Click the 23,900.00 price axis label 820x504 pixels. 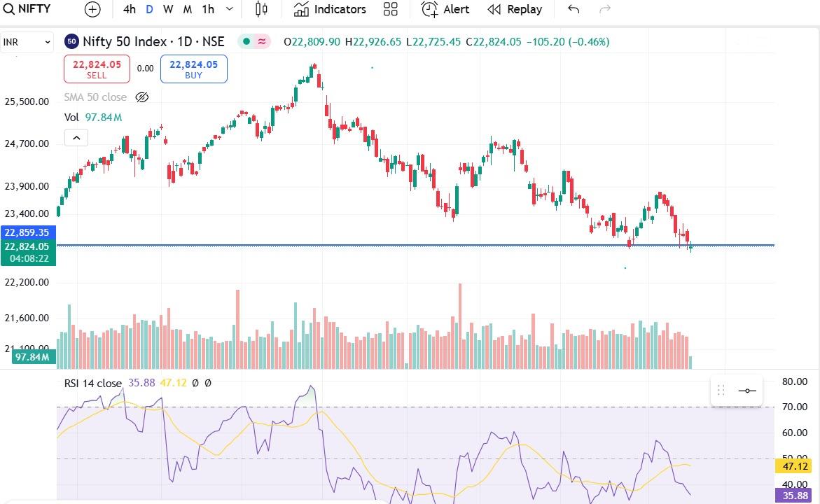pos(27,187)
